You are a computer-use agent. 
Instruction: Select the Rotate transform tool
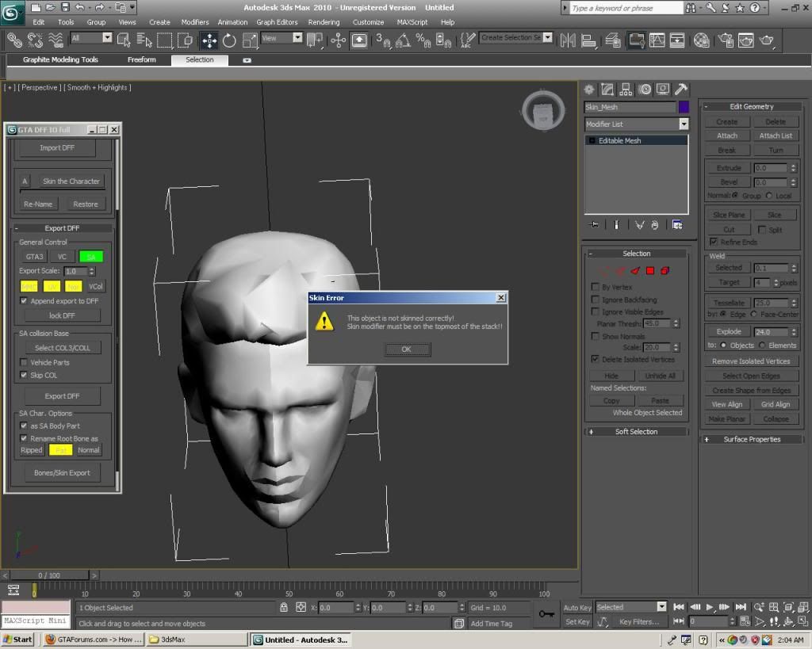coord(229,40)
